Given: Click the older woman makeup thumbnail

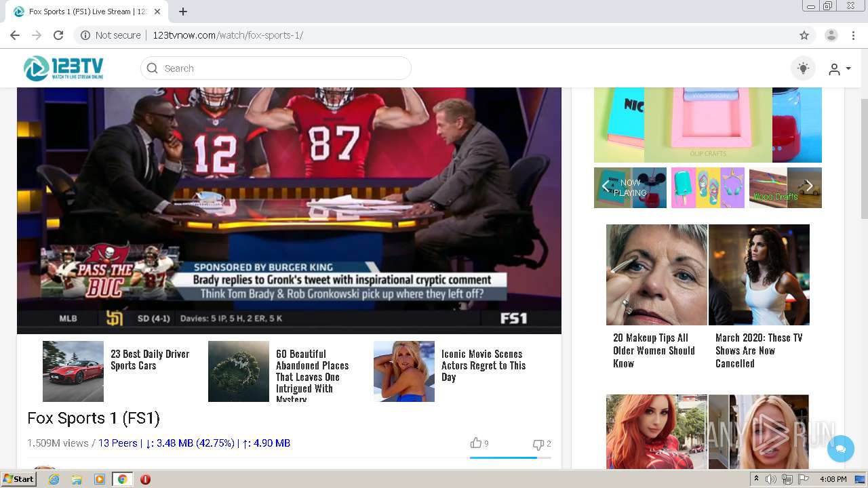Looking at the screenshot, I should click(x=656, y=274).
